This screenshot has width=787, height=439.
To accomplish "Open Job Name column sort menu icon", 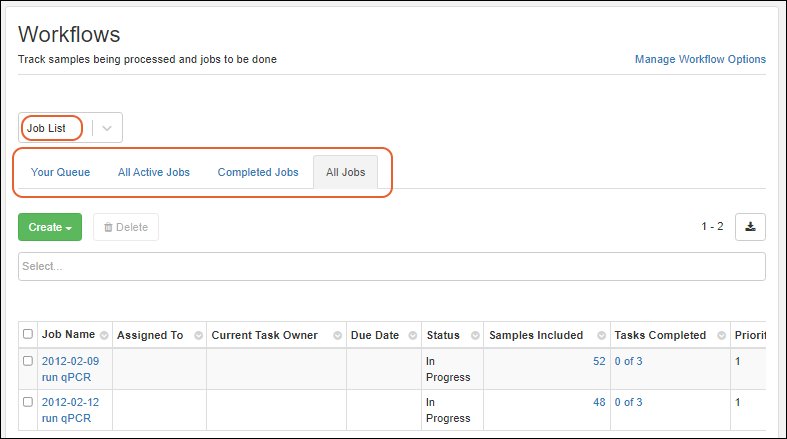I will (x=104, y=335).
